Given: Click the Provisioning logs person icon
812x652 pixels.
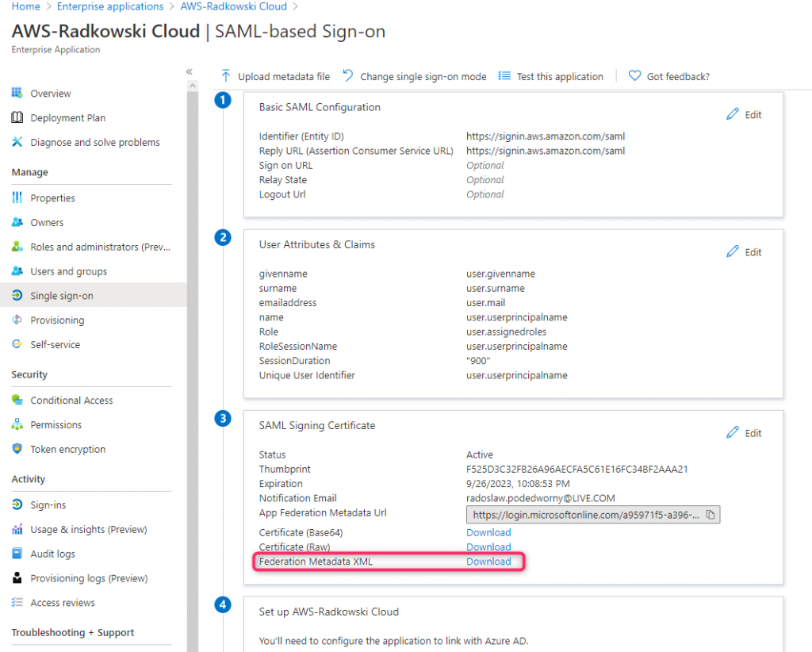Looking at the screenshot, I should 17,577.
